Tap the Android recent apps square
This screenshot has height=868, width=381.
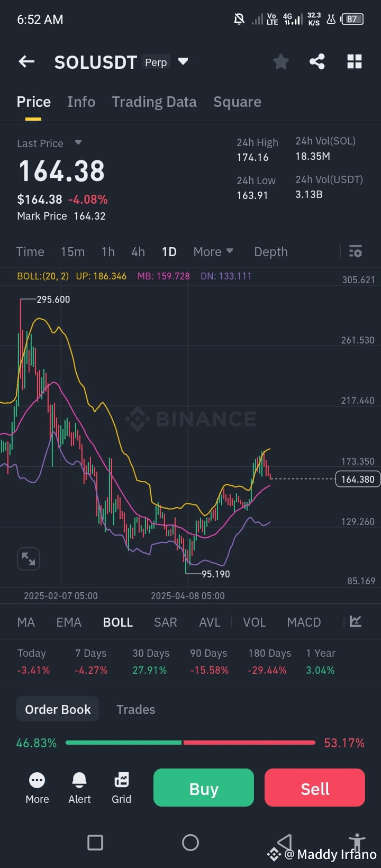pyautogui.click(x=95, y=842)
